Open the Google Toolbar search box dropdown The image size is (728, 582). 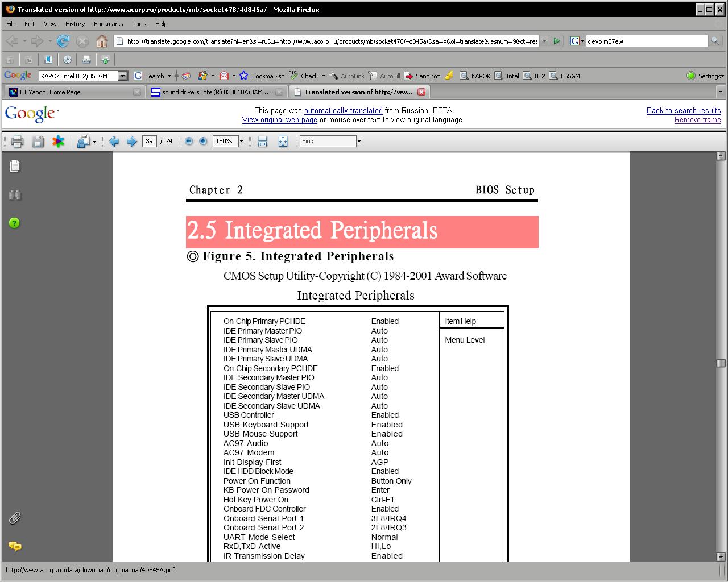[123, 76]
